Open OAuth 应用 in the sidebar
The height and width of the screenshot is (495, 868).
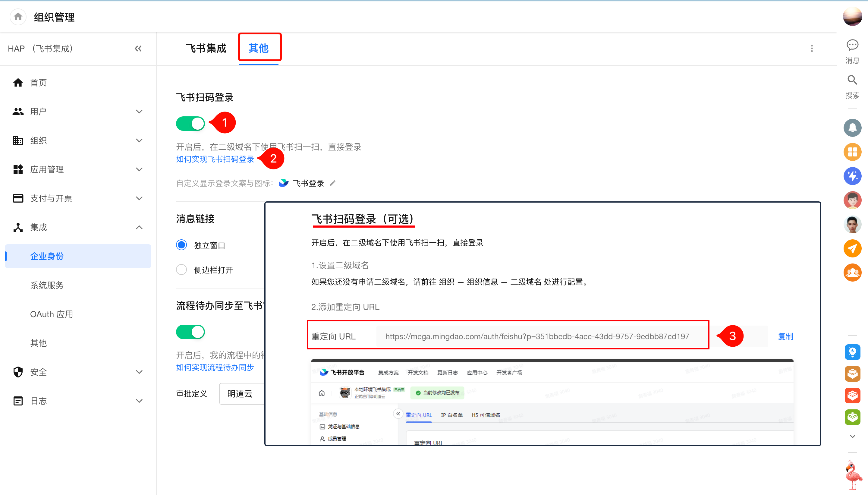coord(51,314)
